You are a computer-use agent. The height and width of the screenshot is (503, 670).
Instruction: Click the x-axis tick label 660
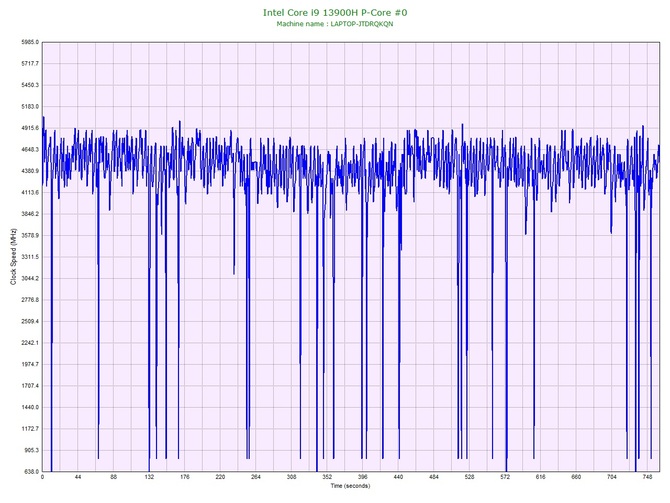[576, 477]
